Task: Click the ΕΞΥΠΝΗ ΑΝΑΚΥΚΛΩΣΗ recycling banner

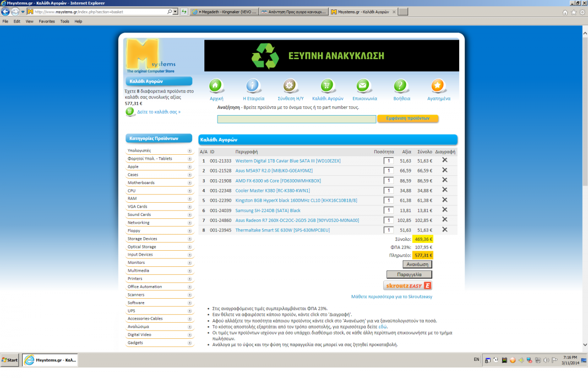Action: [x=332, y=56]
